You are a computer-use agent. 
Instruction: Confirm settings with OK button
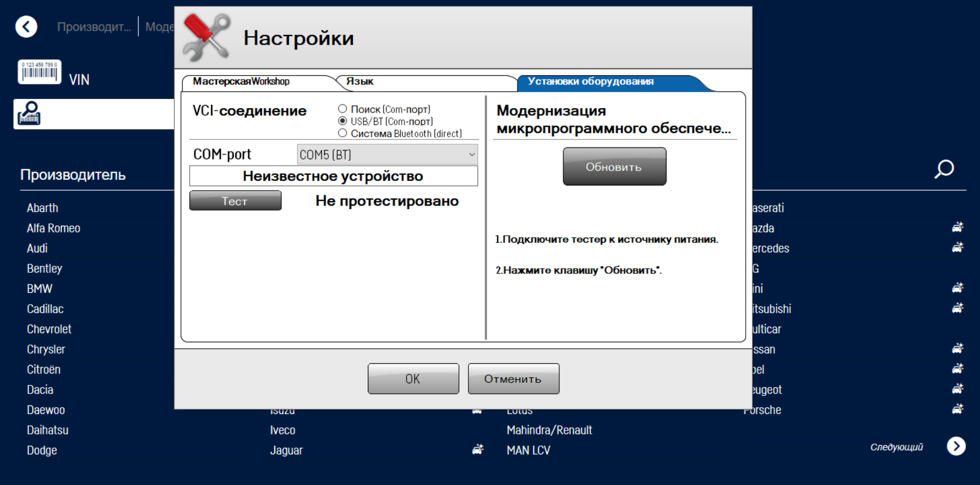coord(413,379)
